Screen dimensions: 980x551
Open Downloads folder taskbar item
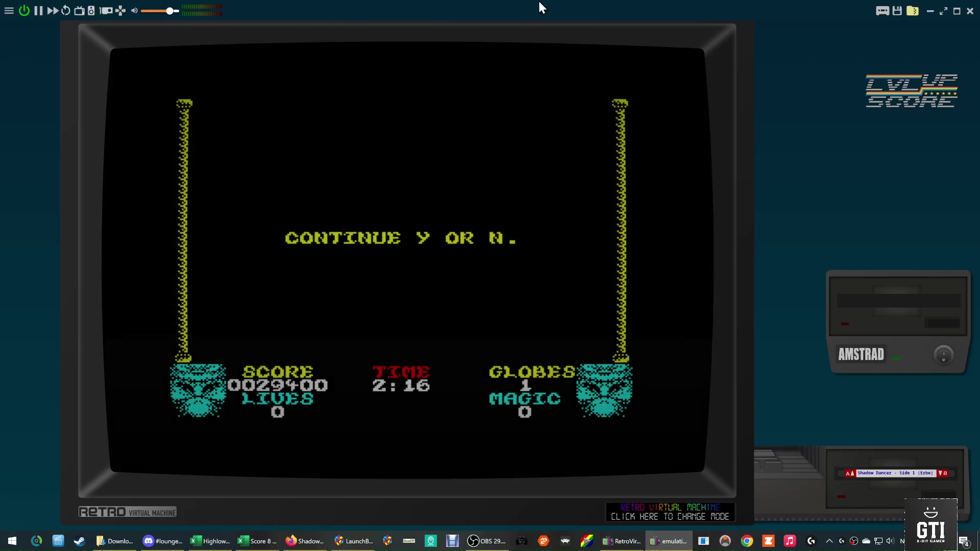point(114,541)
